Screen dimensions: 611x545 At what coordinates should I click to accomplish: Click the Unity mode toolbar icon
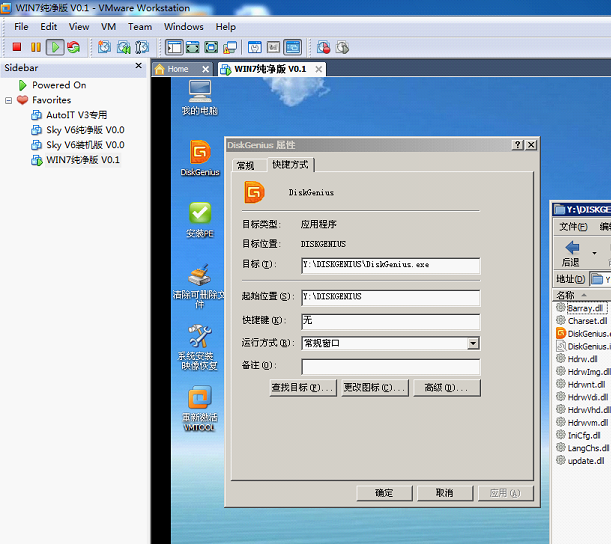pyautogui.click(x=230, y=47)
